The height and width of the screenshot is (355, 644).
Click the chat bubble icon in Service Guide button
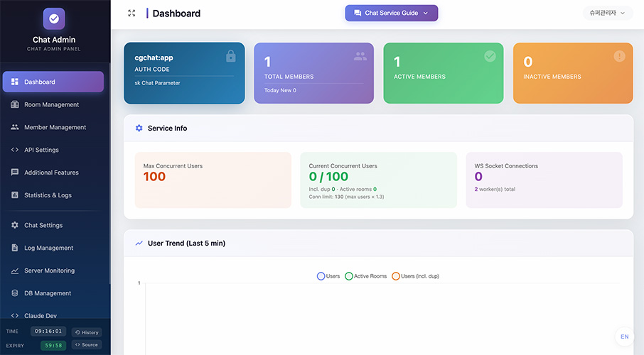pos(358,13)
